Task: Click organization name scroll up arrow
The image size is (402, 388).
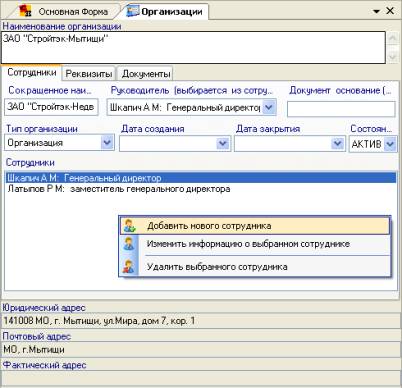Action: (x=393, y=39)
